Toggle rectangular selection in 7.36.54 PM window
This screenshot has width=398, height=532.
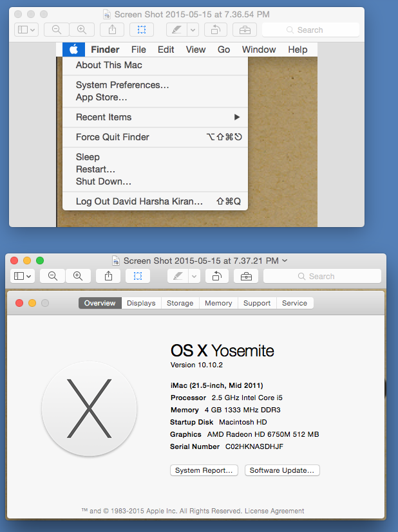[142, 30]
